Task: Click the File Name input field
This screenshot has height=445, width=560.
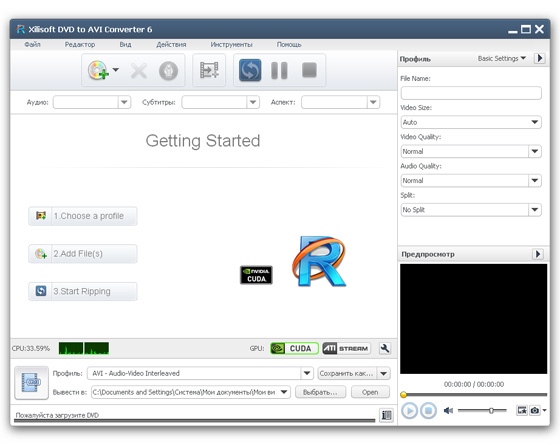Action: [x=471, y=93]
